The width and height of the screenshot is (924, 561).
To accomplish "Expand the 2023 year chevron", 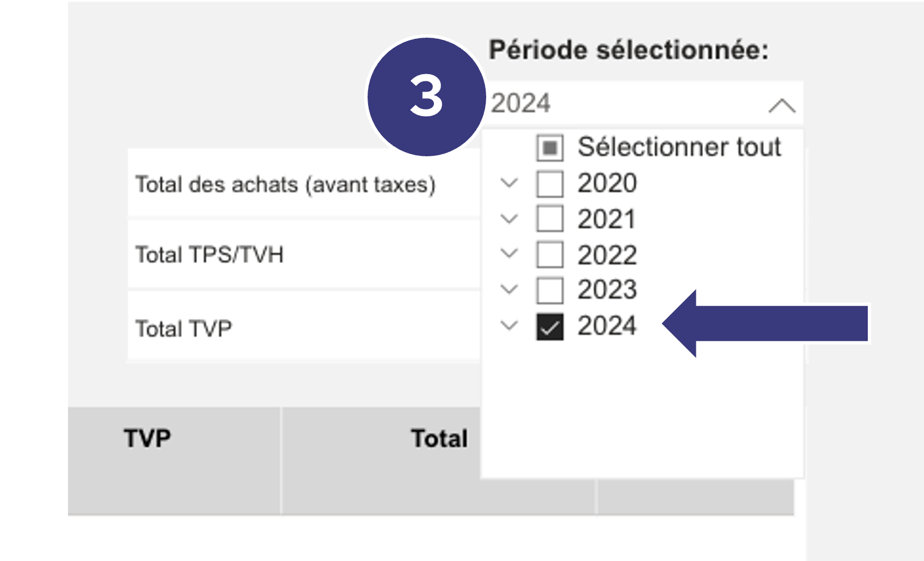I will coord(509,289).
